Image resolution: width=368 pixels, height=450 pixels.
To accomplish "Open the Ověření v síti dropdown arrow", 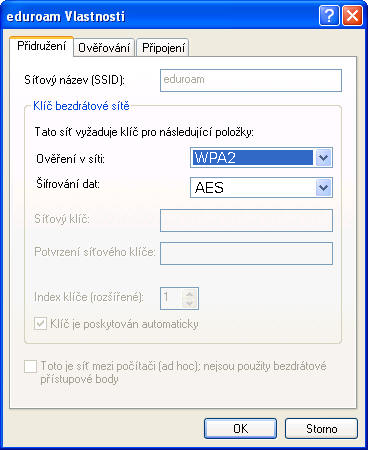I will (323, 157).
